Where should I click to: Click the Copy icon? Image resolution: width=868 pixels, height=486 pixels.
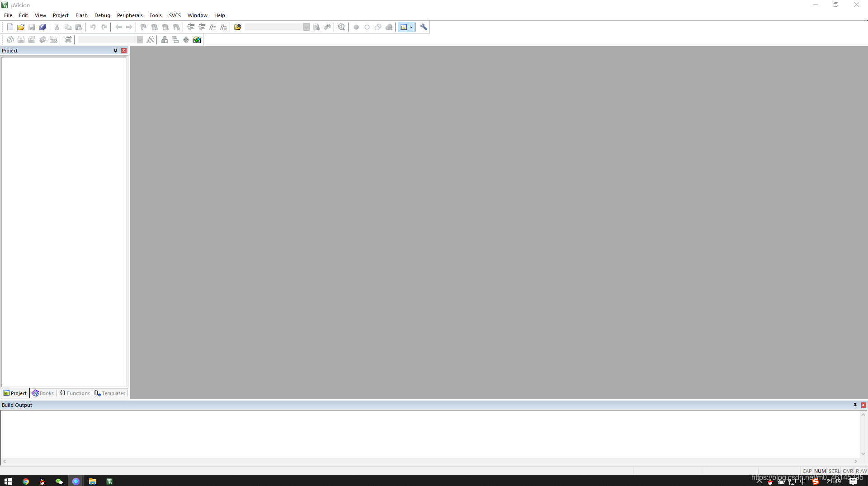tap(68, 27)
